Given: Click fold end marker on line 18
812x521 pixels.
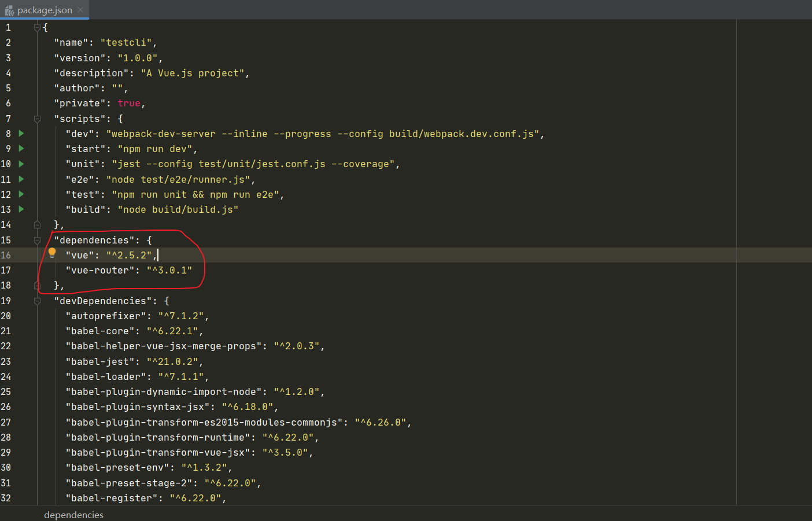Looking at the screenshot, I should pyautogui.click(x=37, y=285).
